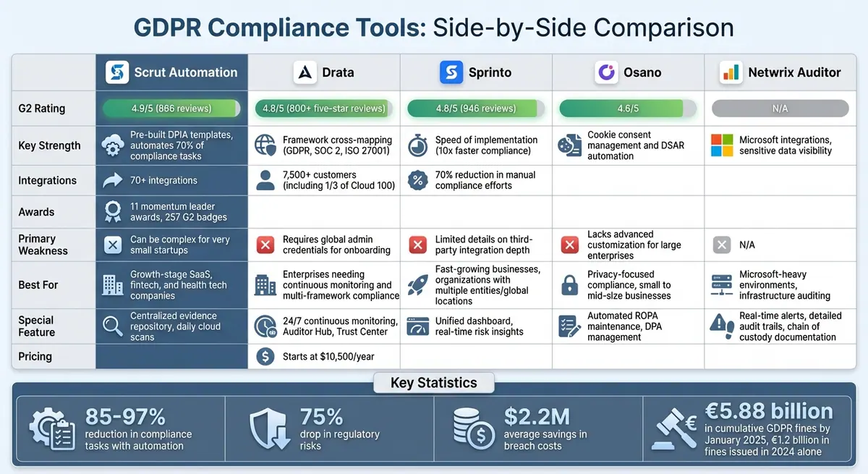868x474 pixels.
Task: Click the red X icon beside Limited details
Action: [x=418, y=245]
